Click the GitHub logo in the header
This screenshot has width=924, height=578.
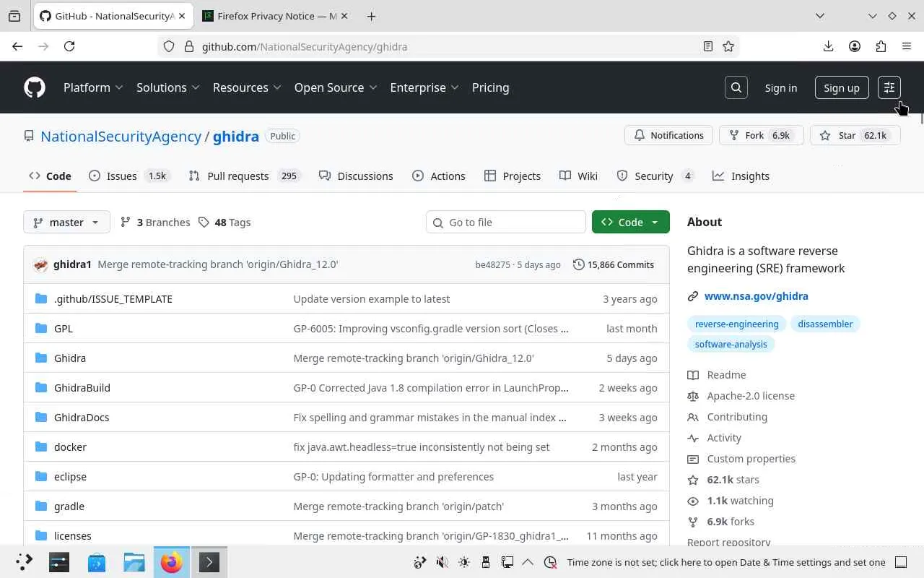coord(35,87)
